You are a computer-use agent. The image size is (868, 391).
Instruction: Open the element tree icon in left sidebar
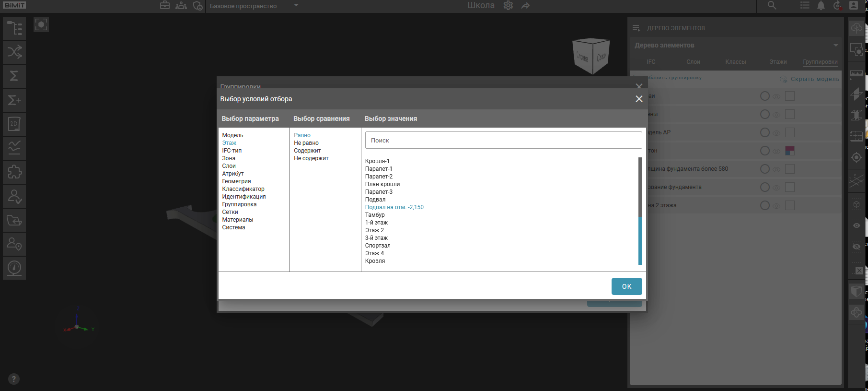tap(14, 28)
